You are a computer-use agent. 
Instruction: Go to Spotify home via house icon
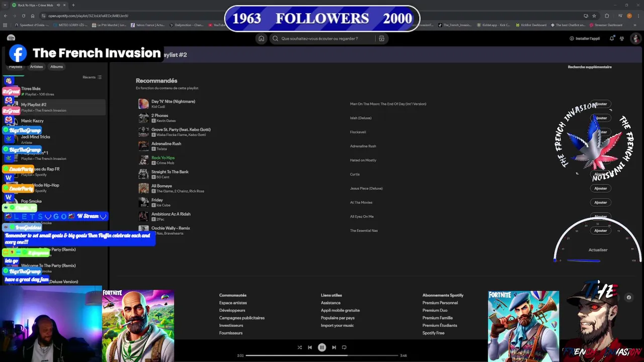coord(261,38)
